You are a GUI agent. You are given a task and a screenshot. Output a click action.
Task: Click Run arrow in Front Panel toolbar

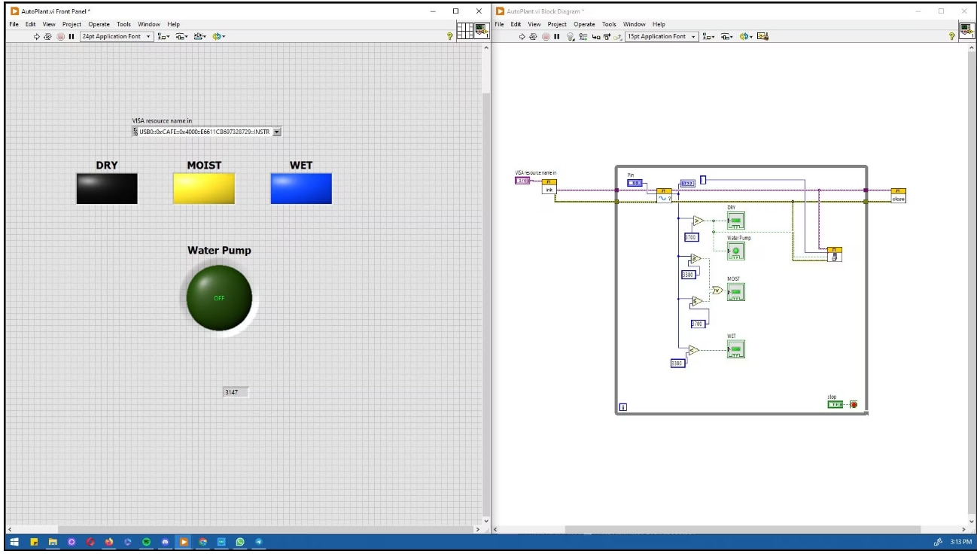[36, 36]
